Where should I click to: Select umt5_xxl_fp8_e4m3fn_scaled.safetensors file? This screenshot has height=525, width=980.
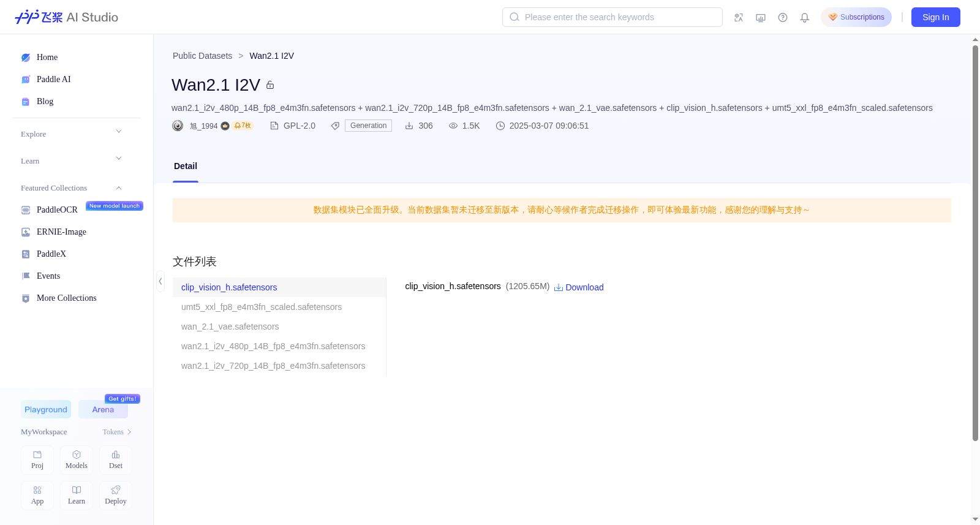pos(279,307)
